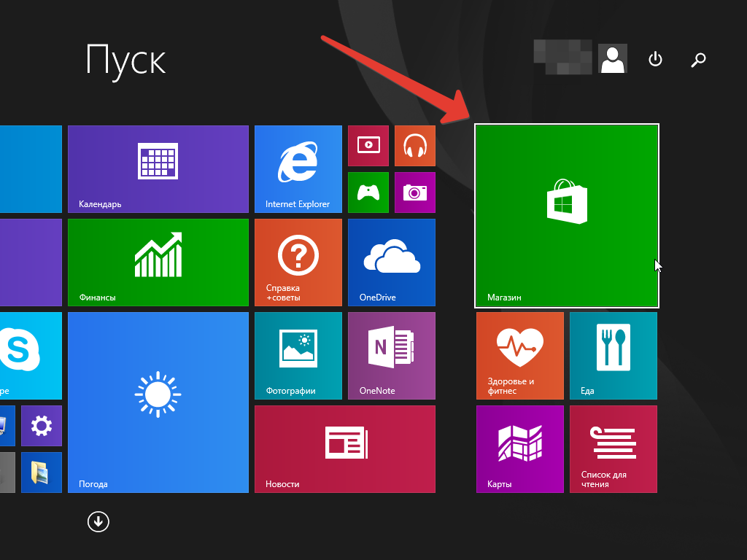The height and width of the screenshot is (560, 747).
Task: Open the Music headphones tile
Action: (415, 146)
